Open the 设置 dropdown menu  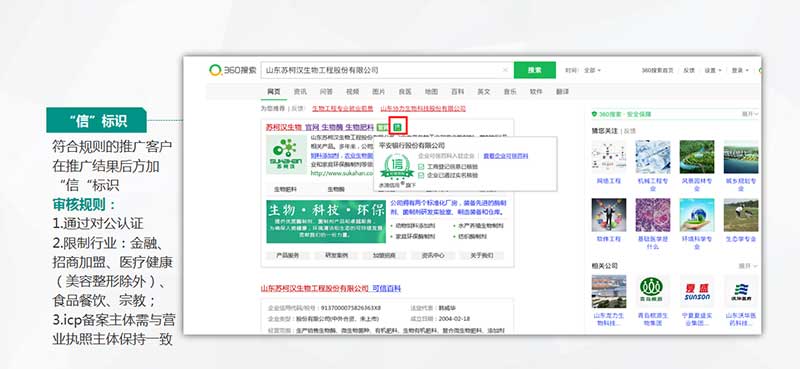(x=712, y=70)
